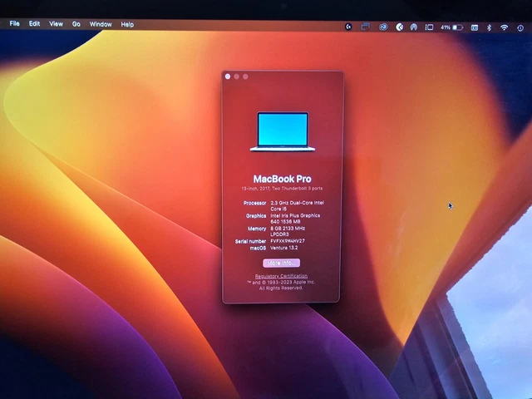Click the Logitech Options menu bar icon
This screenshot has height=399, width=532.
348,27
